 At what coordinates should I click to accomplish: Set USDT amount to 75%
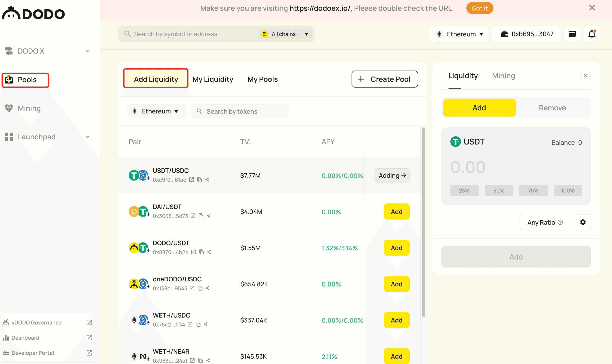pyautogui.click(x=533, y=190)
